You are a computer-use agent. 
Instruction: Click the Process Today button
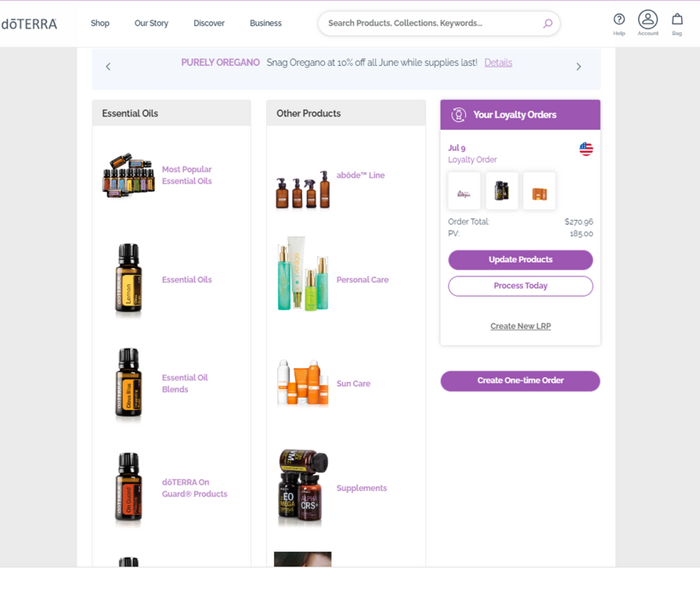[x=521, y=286]
